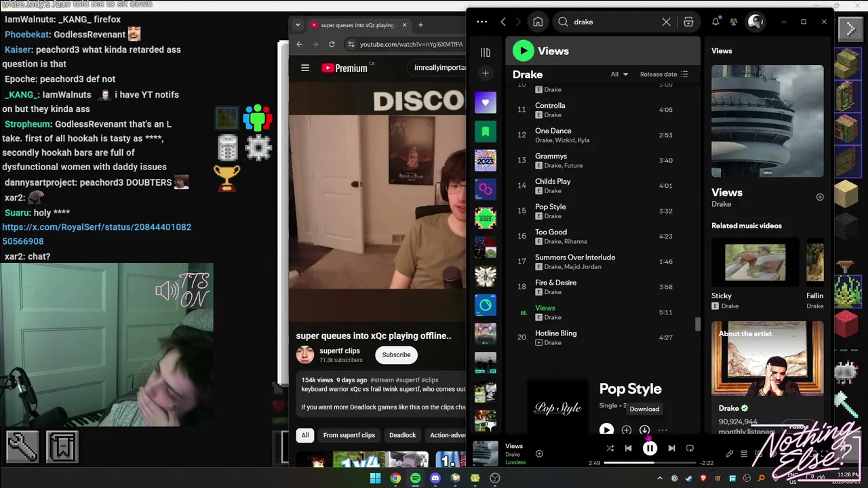This screenshot has width=868, height=488.
Task: Open YouTube hamburger guide menu
Action: (x=305, y=68)
